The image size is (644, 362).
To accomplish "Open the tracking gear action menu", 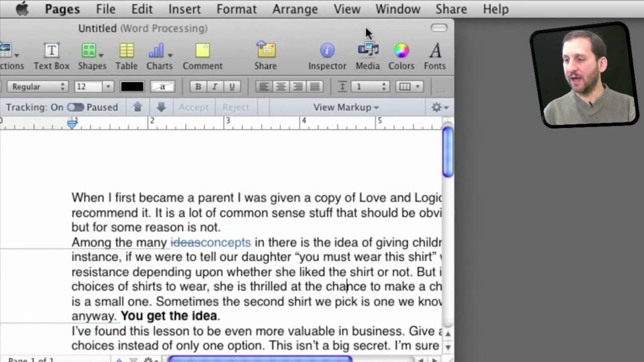I will (440, 107).
